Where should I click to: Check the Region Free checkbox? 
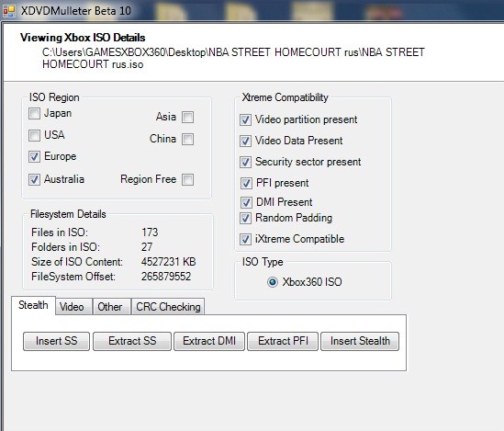[x=187, y=179]
